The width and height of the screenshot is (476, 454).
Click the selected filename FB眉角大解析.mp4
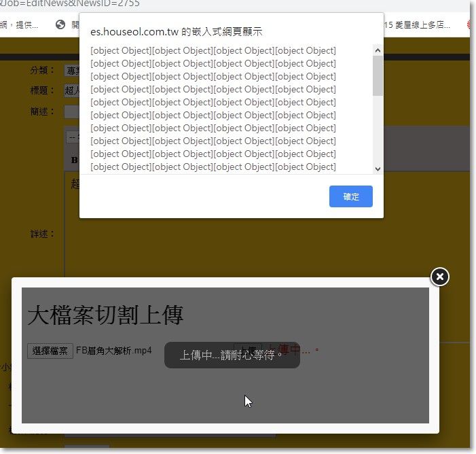113,351
